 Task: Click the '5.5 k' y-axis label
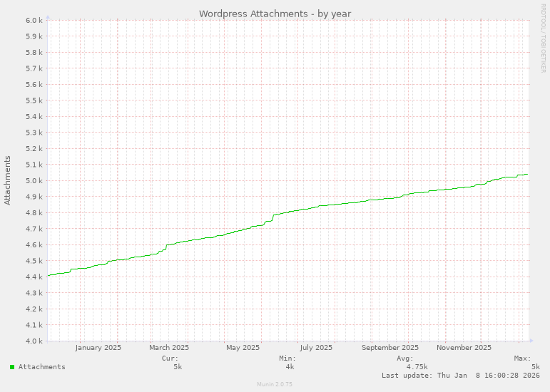pyautogui.click(x=34, y=100)
